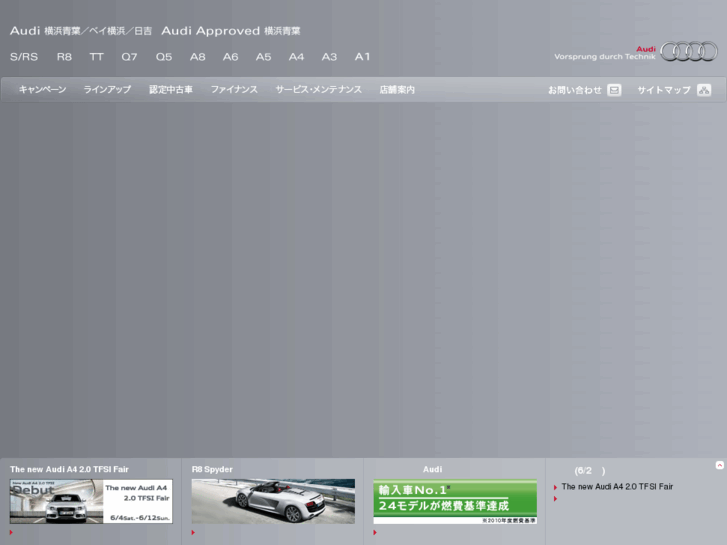Click The new Audi A4 2.0 TFSI Fair heading

pyautogui.click(x=70, y=469)
